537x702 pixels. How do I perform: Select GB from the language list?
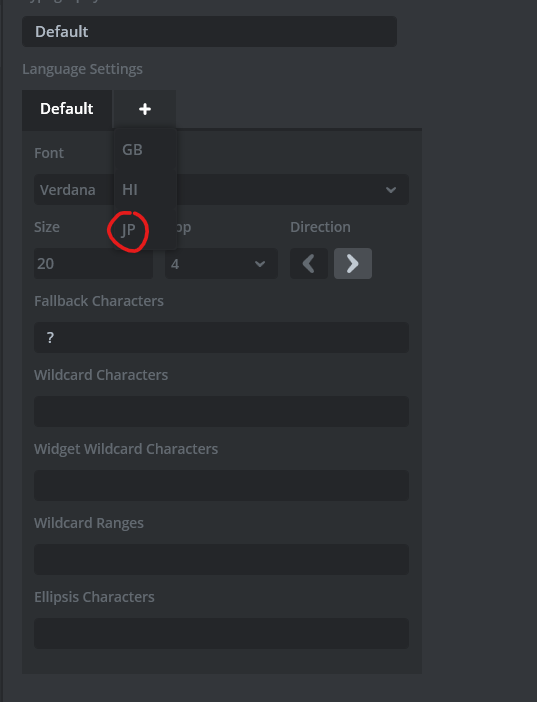[x=133, y=150]
